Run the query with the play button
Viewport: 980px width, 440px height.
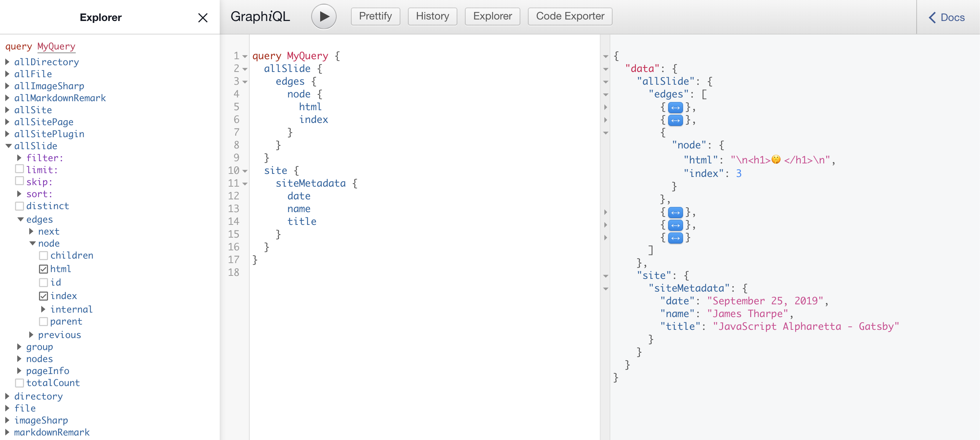tap(324, 16)
